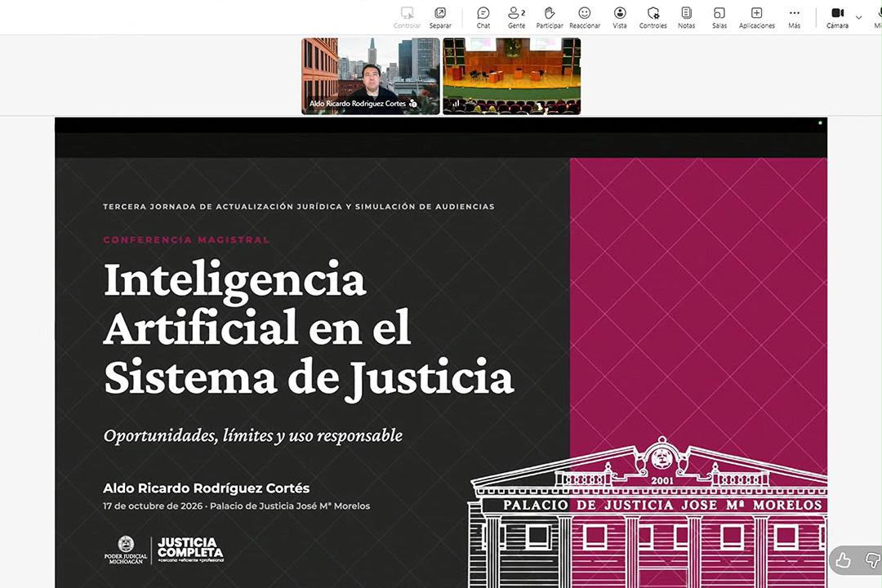This screenshot has height=588, width=882.
Task: Open the Chat panel
Action: click(x=483, y=17)
